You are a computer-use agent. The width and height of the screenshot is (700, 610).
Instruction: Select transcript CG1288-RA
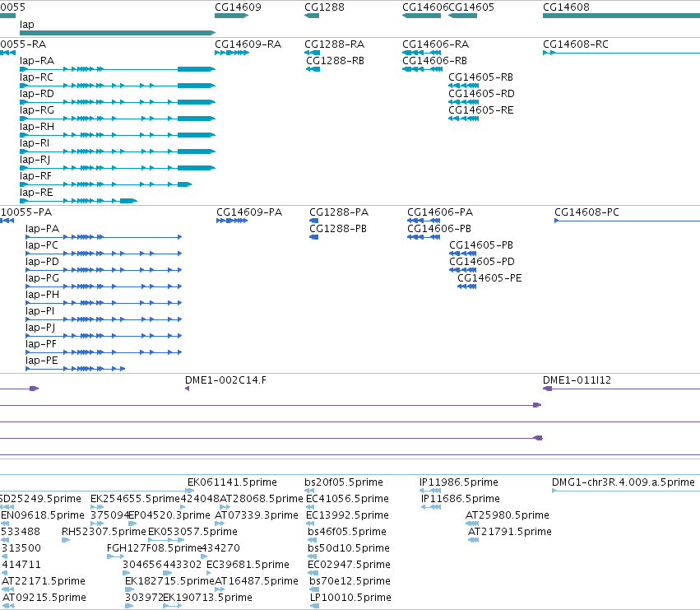[x=335, y=44]
